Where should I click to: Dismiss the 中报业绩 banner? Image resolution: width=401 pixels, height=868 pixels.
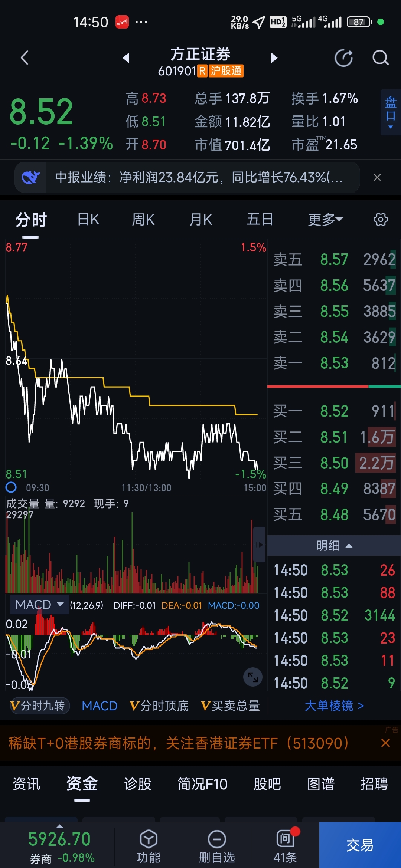(x=377, y=177)
